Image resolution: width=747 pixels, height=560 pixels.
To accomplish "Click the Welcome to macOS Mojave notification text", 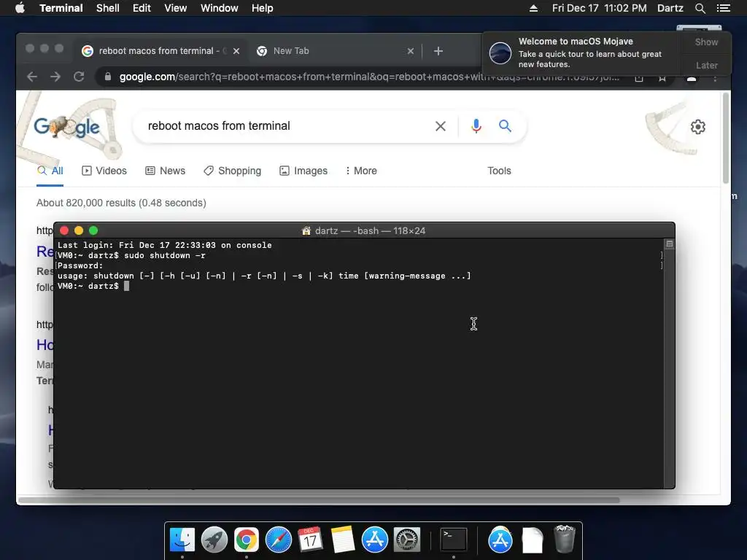I will pos(576,42).
